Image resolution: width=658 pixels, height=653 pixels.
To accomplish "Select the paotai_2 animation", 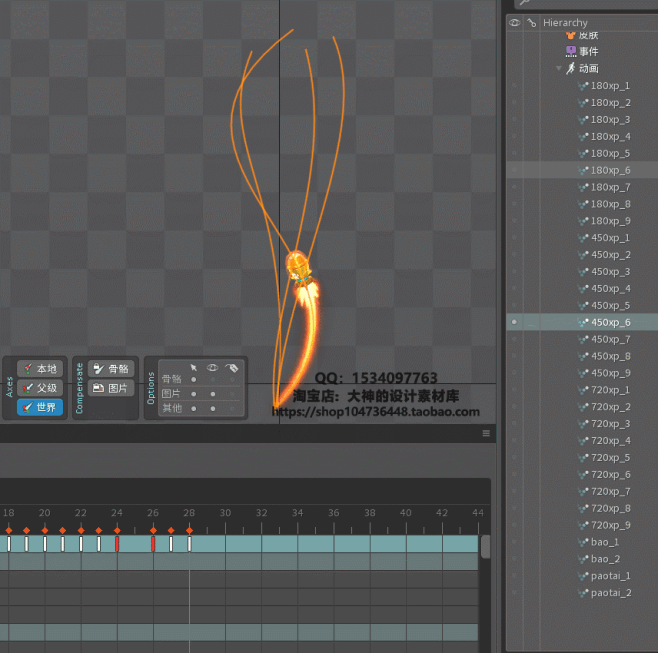I will 611,593.
